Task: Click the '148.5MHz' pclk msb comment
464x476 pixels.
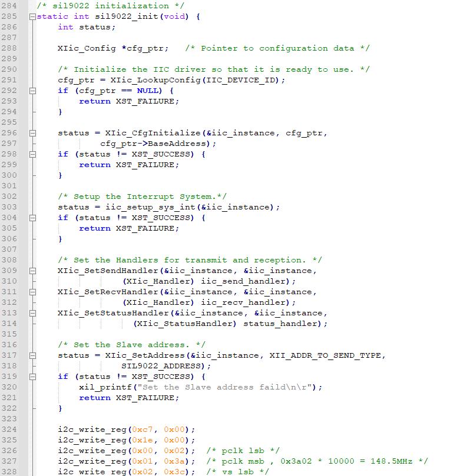Action: pyautogui.click(x=317, y=461)
